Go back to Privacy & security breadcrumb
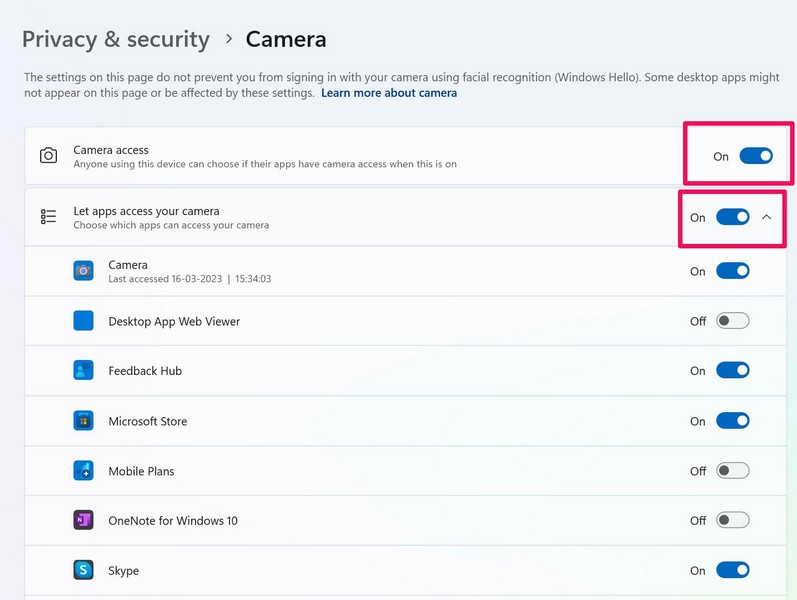797x600 pixels. click(116, 40)
